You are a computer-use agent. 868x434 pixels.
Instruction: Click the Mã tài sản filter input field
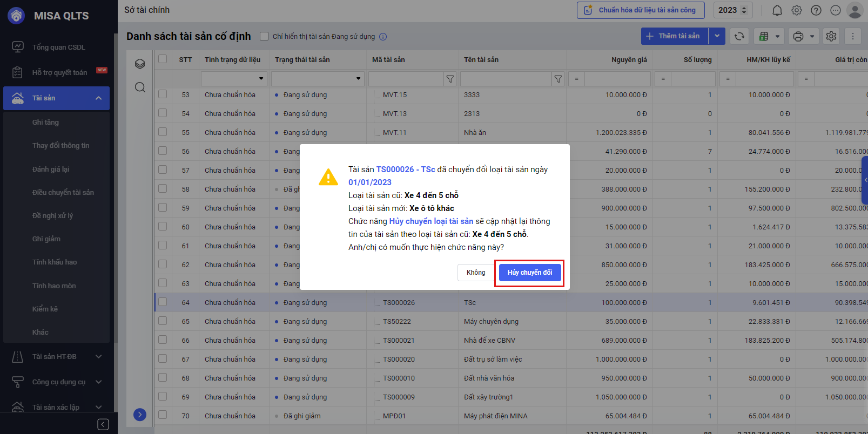tap(405, 79)
